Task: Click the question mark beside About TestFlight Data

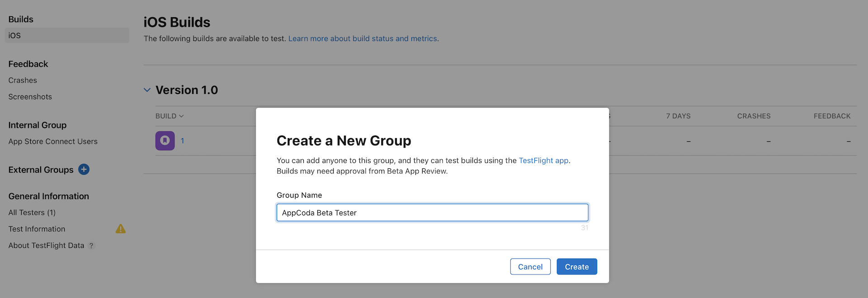Action: [x=91, y=246]
